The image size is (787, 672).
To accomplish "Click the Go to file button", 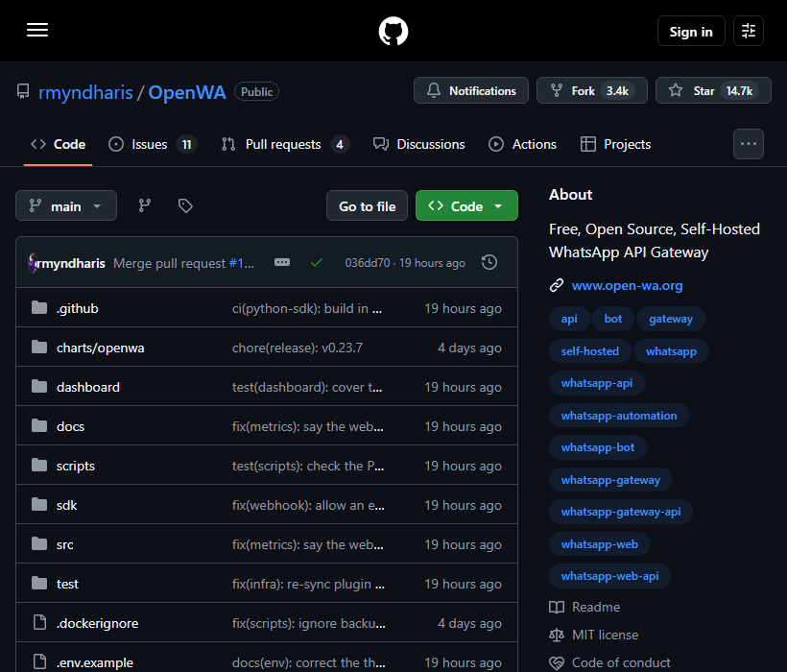I will click(367, 205).
